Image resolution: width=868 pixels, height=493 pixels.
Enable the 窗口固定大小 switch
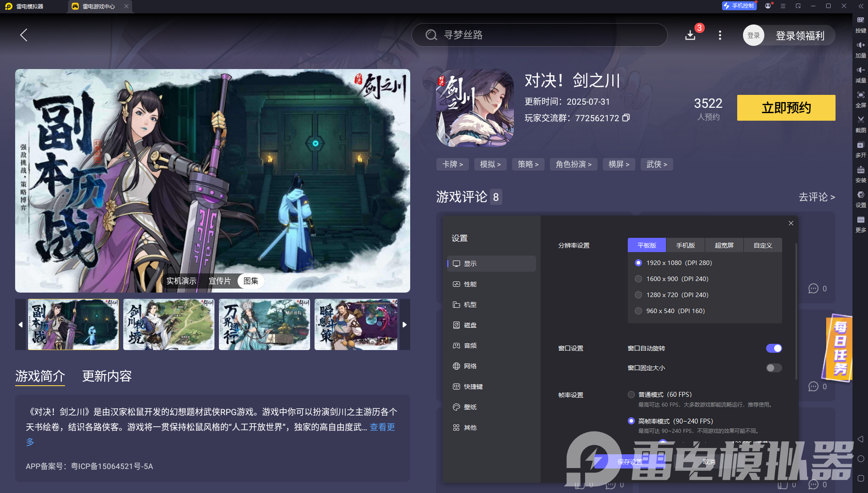(x=774, y=368)
